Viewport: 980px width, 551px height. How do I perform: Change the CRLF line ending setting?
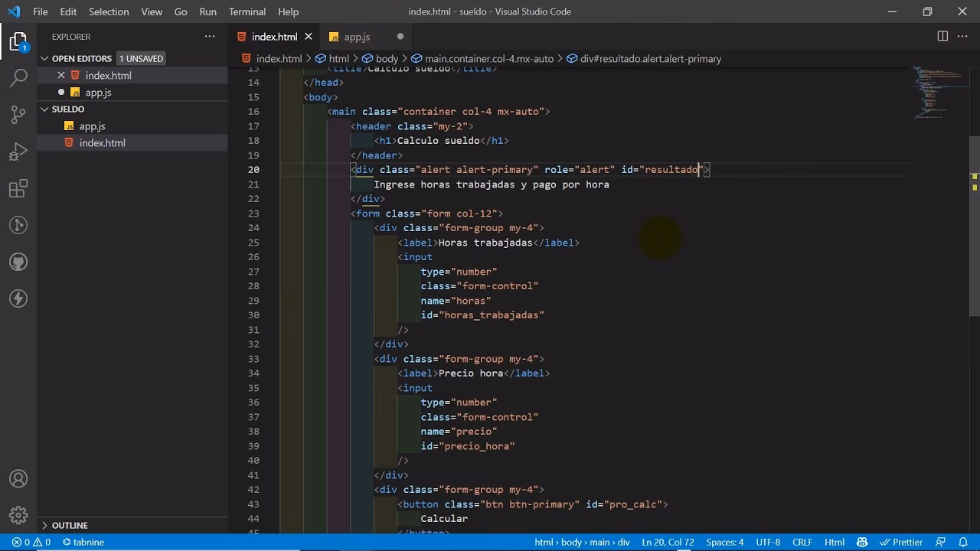coord(802,542)
